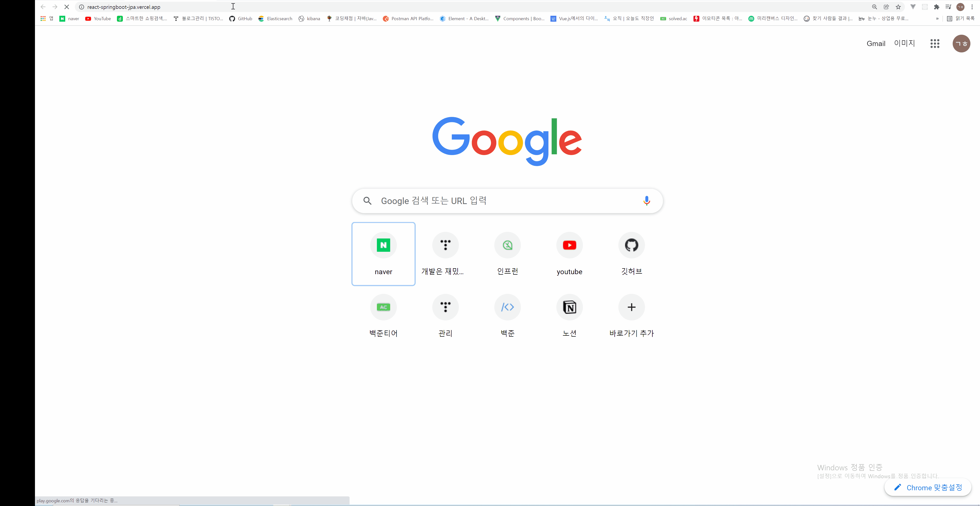This screenshot has height=506, width=980.
Task: Click 바로가기 추가 to add a shortcut
Action: [x=631, y=307]
